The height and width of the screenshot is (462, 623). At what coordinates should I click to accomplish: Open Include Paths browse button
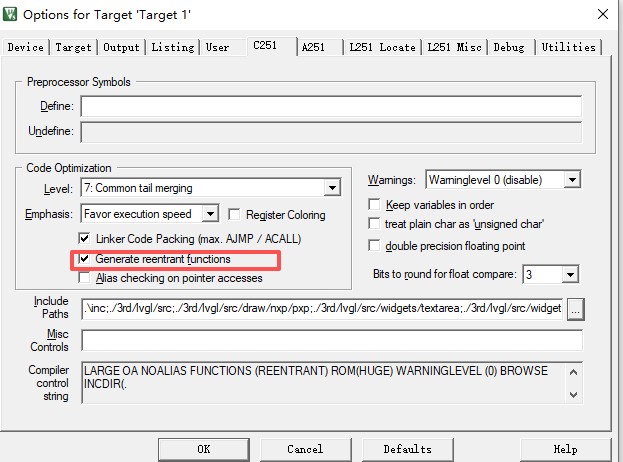pyautogui.click(x=575, y=310)
